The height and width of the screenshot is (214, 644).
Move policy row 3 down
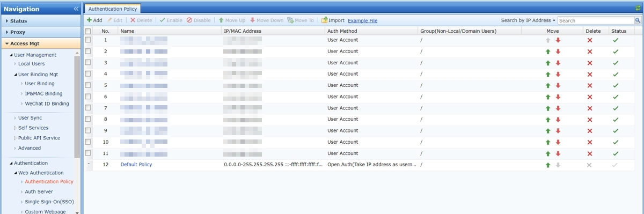pos(558,63)
